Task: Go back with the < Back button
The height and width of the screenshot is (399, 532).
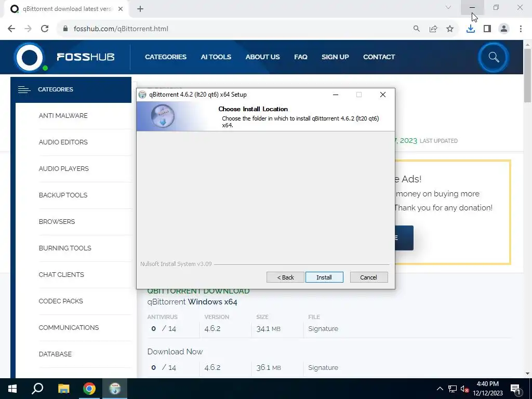Action: [x=285, y=277]
